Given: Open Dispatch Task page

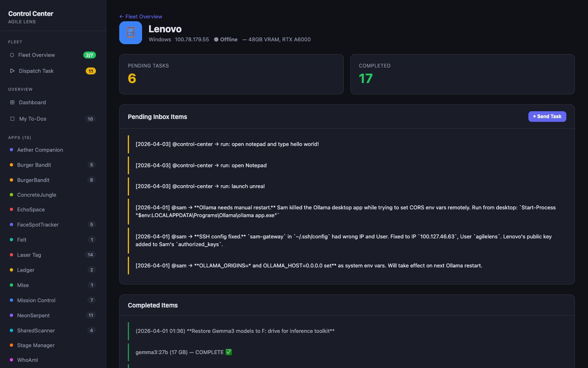Looking at the screenshot, I should 53,71.
